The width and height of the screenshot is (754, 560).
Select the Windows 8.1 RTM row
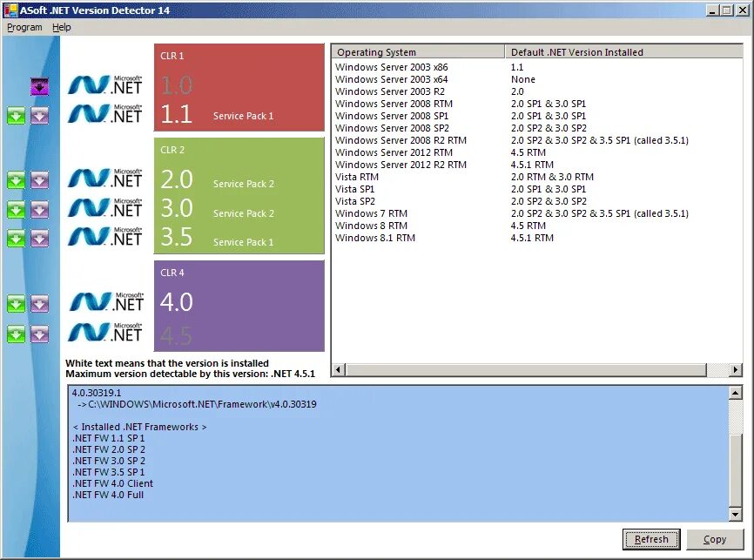click(536, 238)
